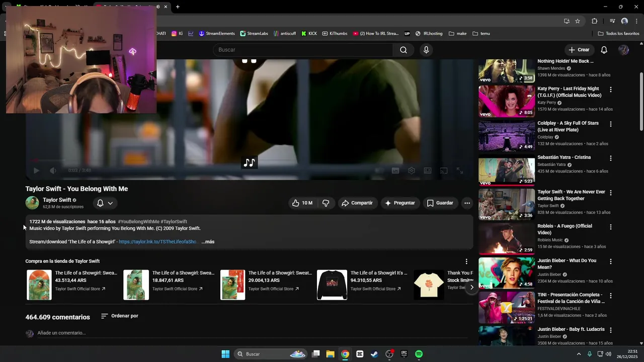
Task: Open the Preguntar AI button
Action: [400, 203]
